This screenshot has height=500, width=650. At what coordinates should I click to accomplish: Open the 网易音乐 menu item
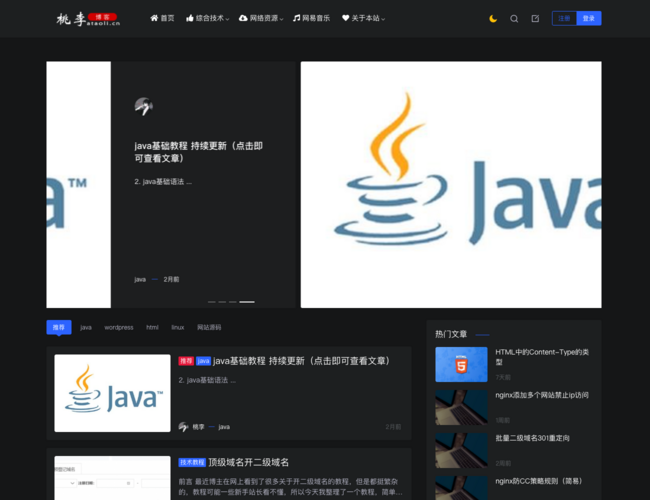[x=311, y=18]
